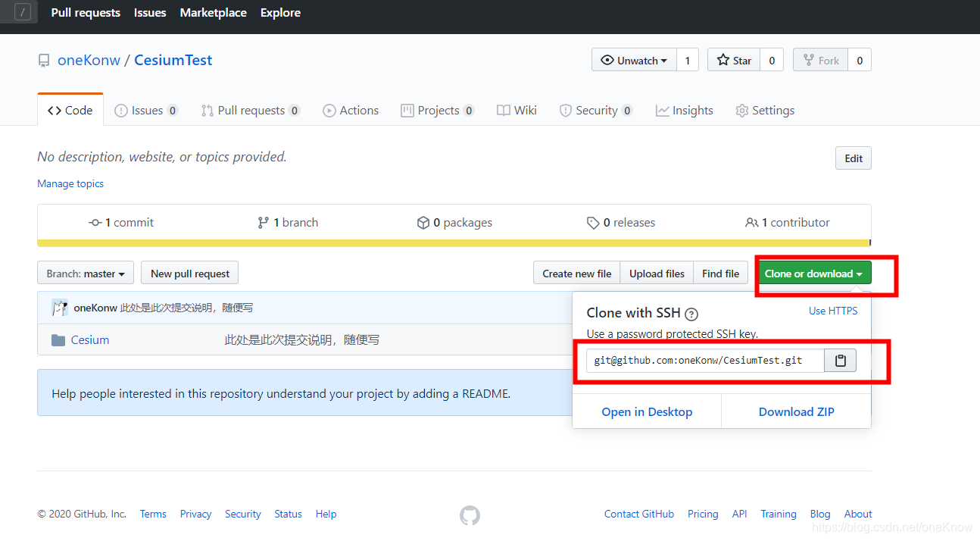Click the Cesium row commit message
Image resolution: width=980 pixels, height=541 pixels.
[302, 340]
